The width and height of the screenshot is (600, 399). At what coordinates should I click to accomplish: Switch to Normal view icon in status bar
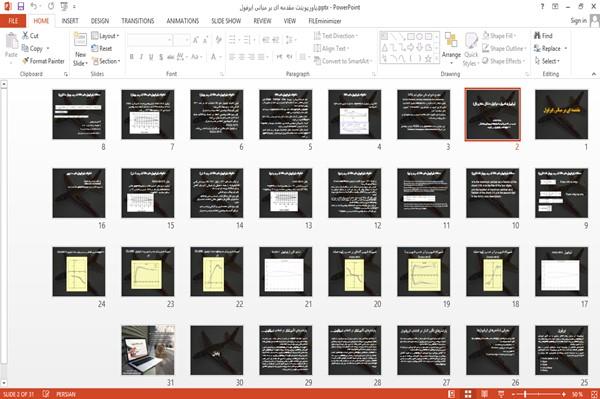coord(452,394)
